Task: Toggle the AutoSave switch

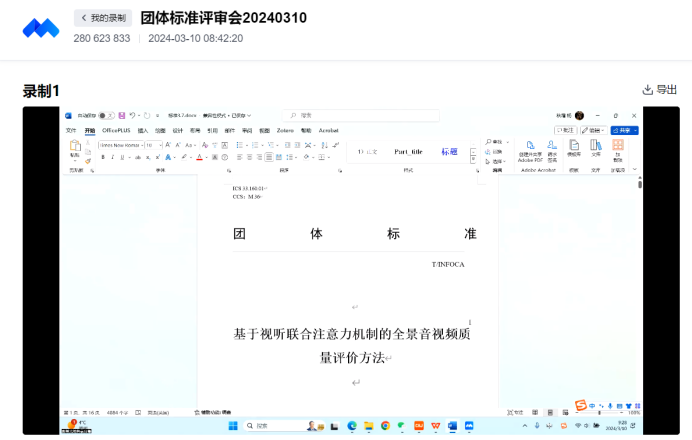Action: pyautogui.click(x=104, y=115)
